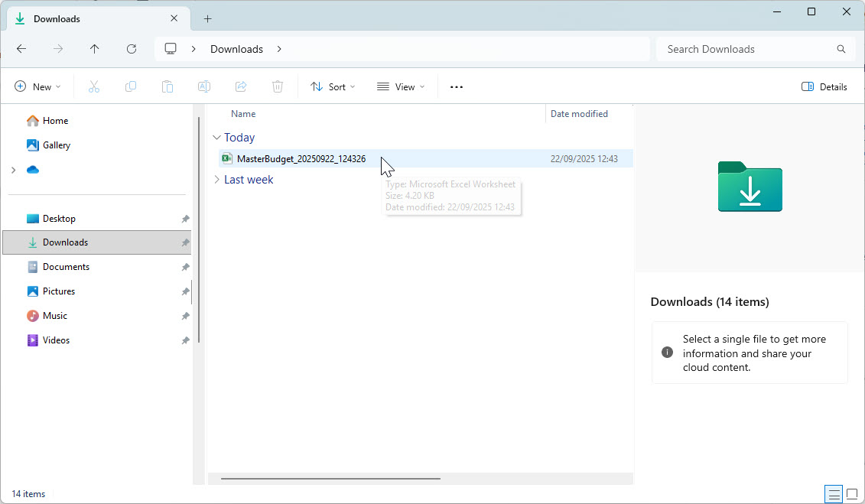The height and width of the screenshot is (504, 865).
Task: Click the Downloads breadcrumb in address bar
Action: pos(236,49)
